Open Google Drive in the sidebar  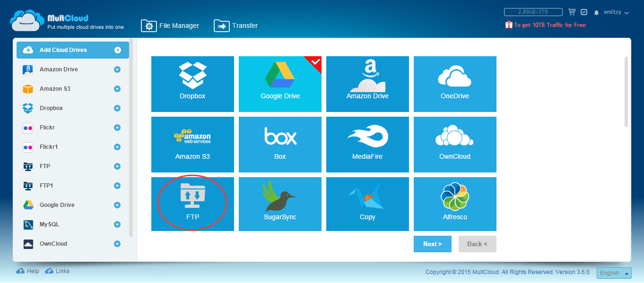[x=72, y=205]
